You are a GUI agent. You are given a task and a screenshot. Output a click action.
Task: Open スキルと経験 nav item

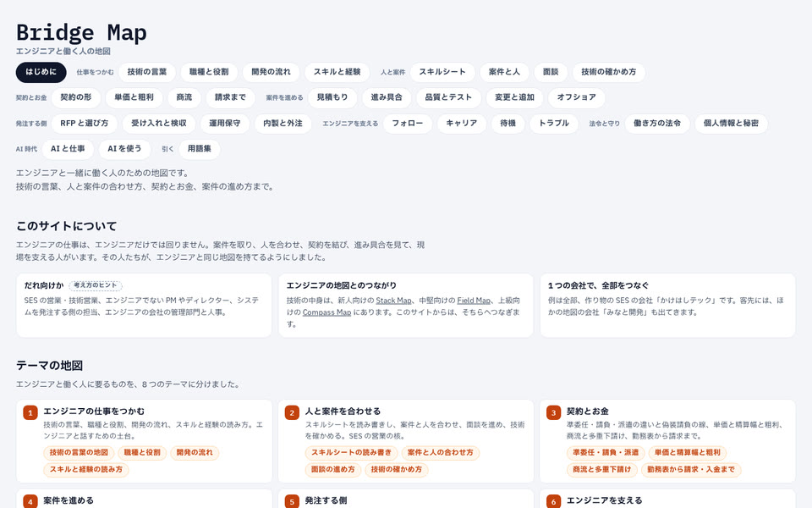point(337,72)
